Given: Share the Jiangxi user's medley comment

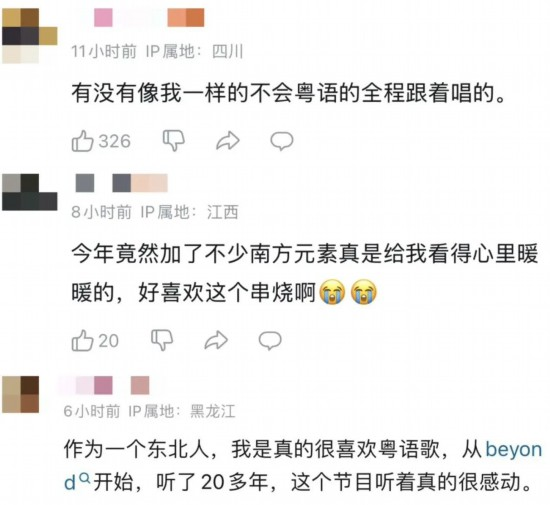Looking at the screenshot, I should 216,341.
